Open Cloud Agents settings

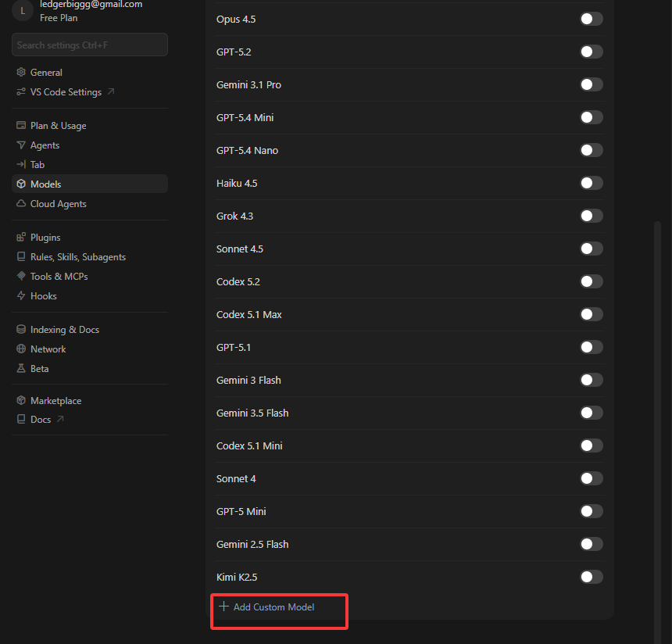pyautogui.click(x=90, y=204)
